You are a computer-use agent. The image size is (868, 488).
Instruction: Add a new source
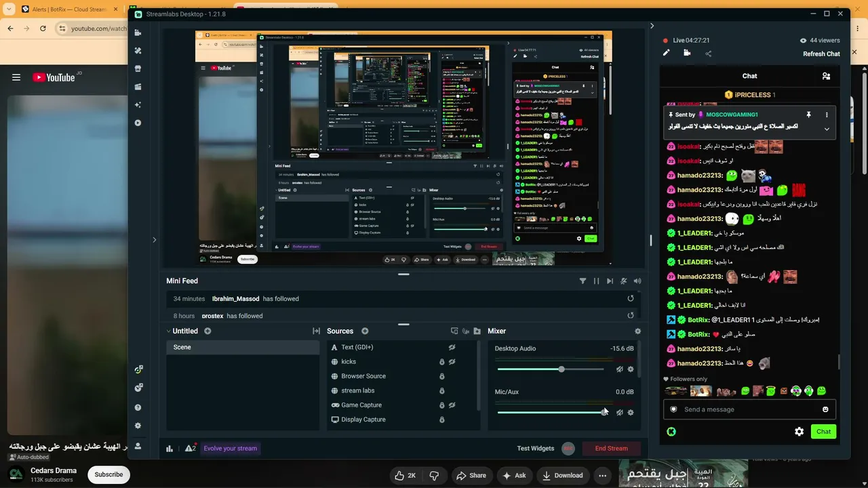click(365, 331)
